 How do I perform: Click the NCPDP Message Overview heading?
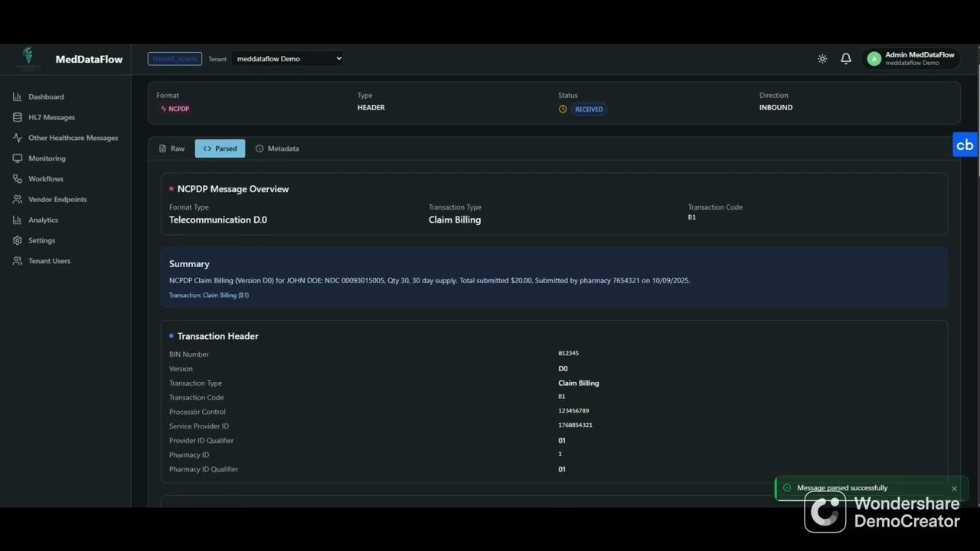(233, 189)
